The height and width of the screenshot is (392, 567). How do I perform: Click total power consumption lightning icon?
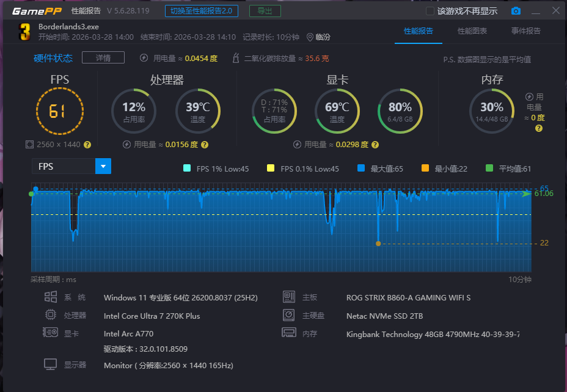click(144, 58)
